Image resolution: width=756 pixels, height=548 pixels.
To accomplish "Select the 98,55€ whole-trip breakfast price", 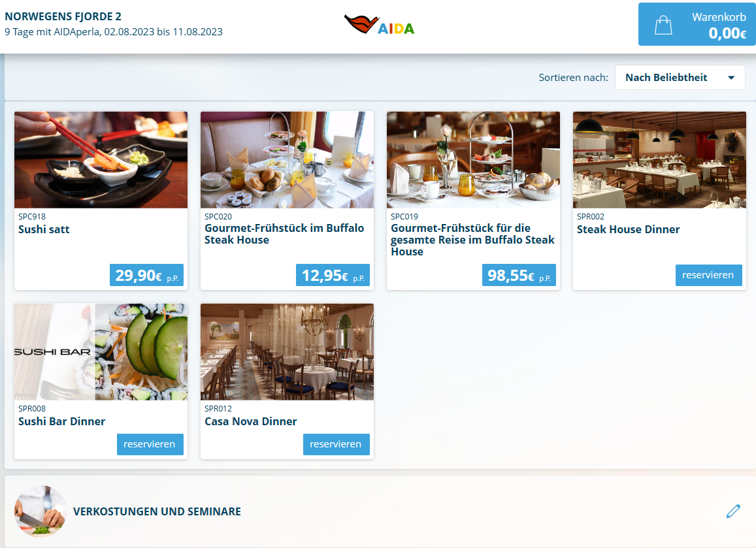I will pyautogui.click(x=519, y=275).
